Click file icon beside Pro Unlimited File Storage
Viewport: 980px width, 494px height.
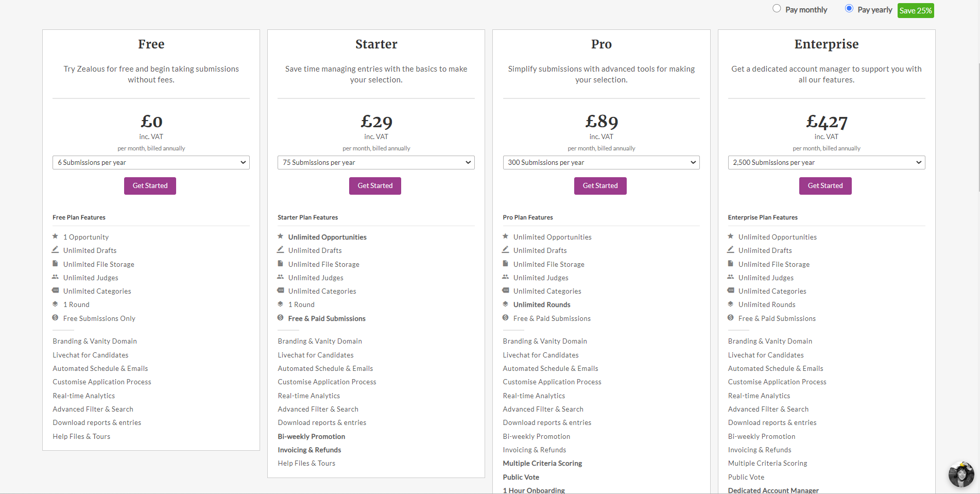tap(506, 264)
